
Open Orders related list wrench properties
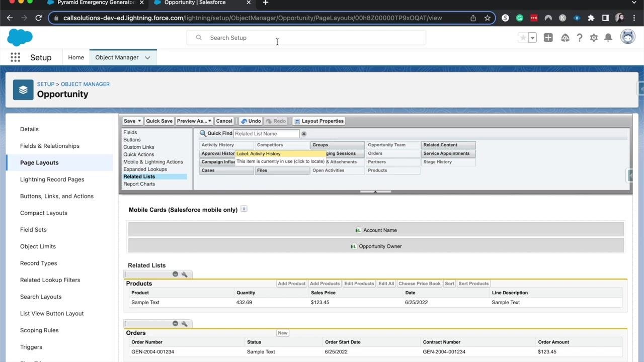[185, 323]
